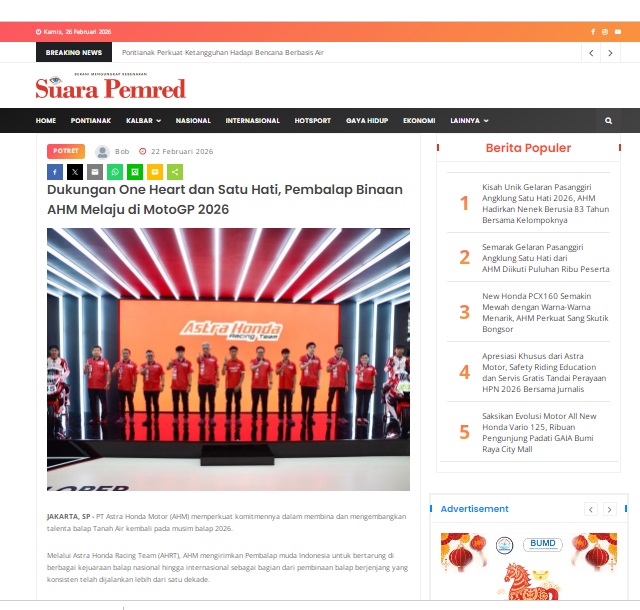640x610 pixels.
Task: Share article on Facebook
Action: (x=56, y=172)
